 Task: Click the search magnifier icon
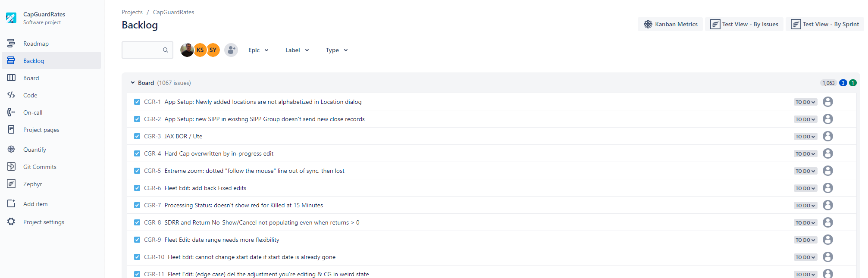166,50
